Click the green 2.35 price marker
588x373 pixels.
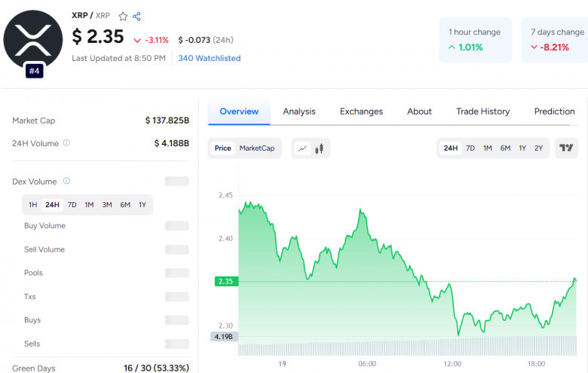[226, 281]
